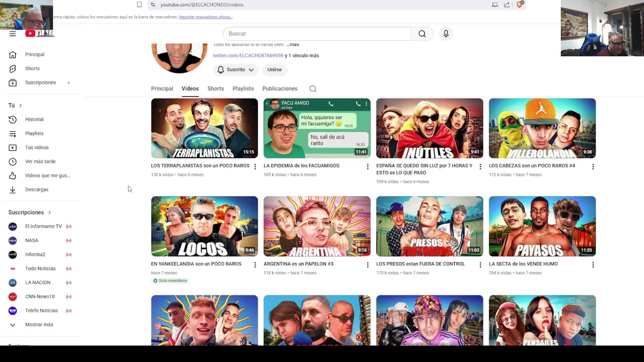Click the Solo miembros badge
Viewport: 644px width, 362px height.
(170, 281)
